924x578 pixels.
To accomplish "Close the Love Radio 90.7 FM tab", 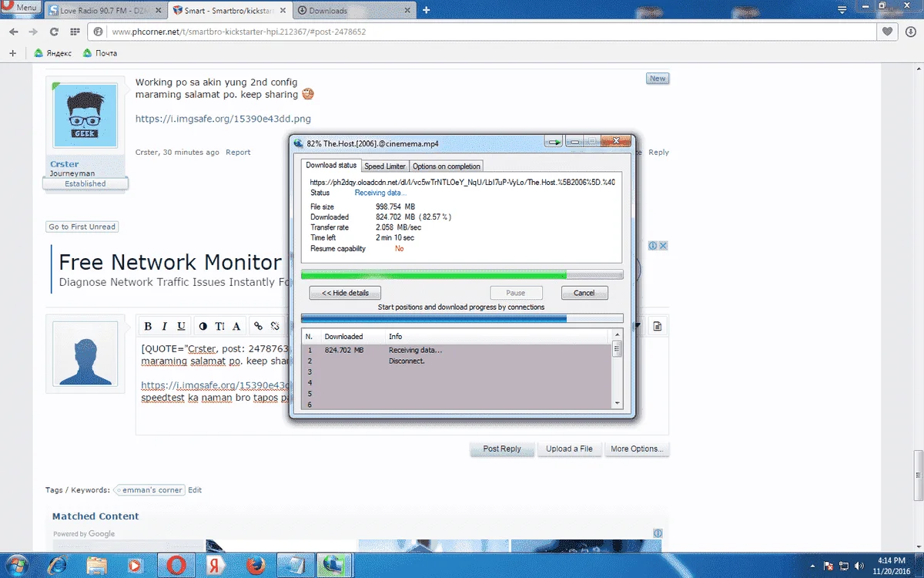I will [x=157, y=11].
